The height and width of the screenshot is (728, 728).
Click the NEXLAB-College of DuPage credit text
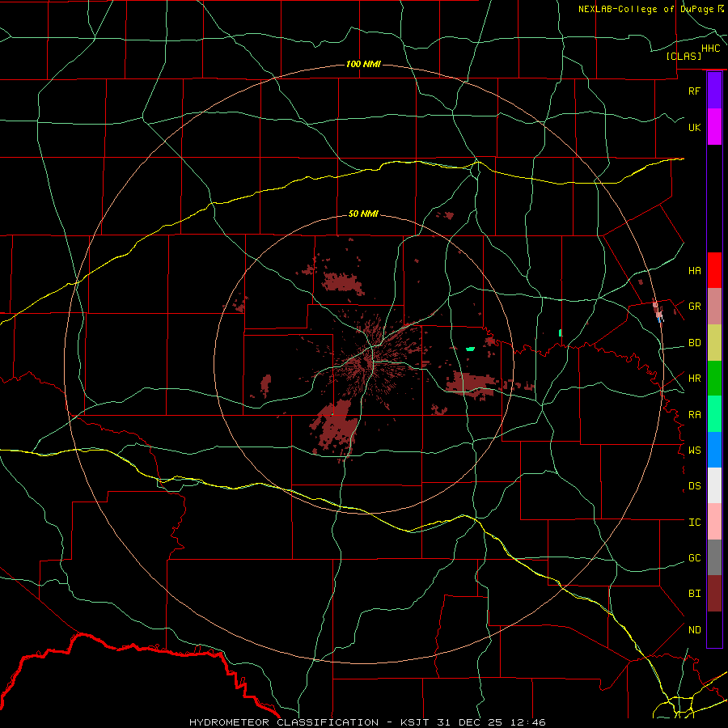(x=645, y=9)
